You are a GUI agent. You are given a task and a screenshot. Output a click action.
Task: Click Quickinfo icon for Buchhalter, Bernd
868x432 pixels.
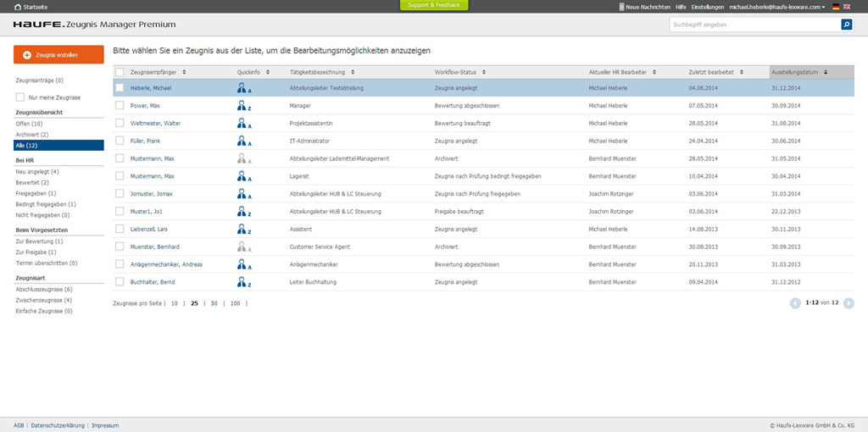tap(244, 282)
